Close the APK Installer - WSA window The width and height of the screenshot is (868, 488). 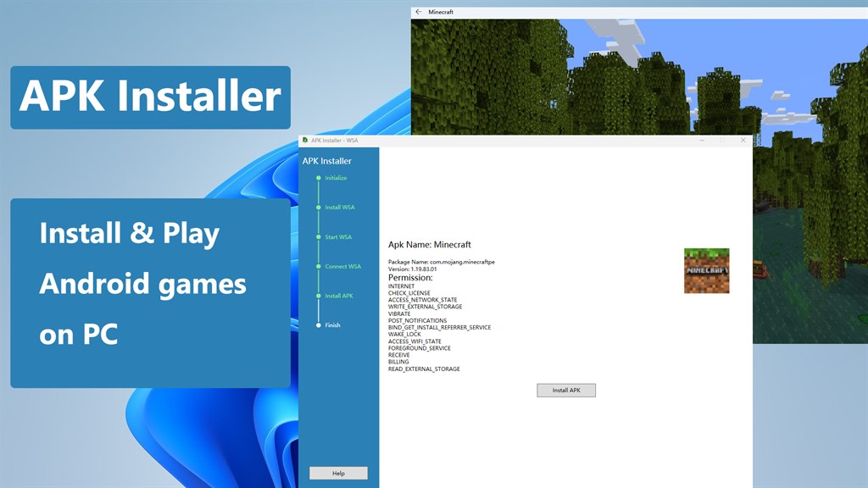point(743,141)
